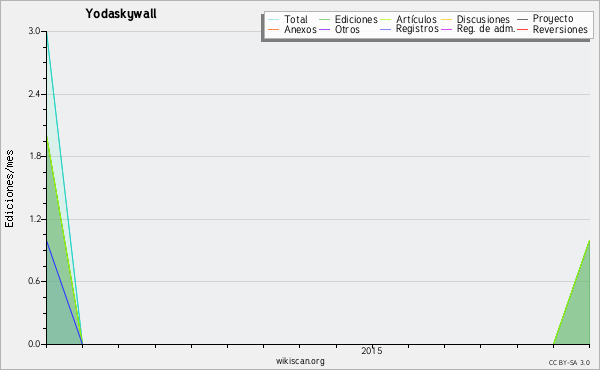Click the Yodaskywall chart title
The height and width of the screenshot is (370, 600).
pyautogui.click(x=121, y=14)
